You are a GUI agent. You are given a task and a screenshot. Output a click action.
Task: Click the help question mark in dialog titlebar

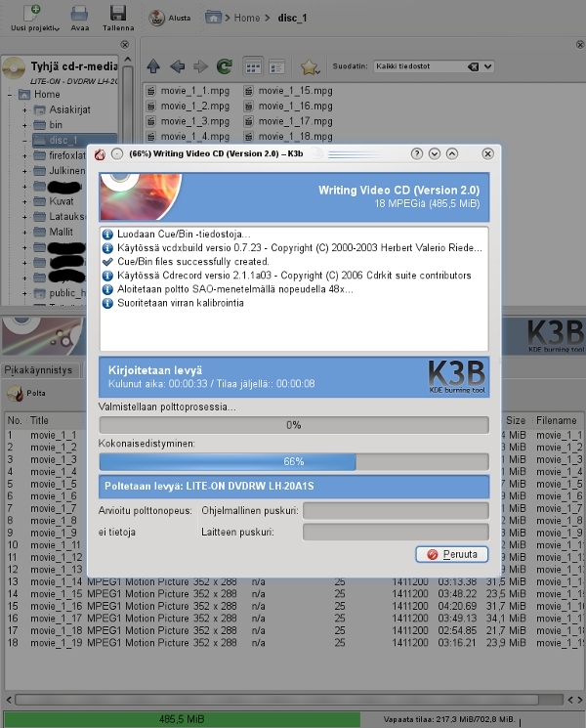pyautogui.click(x=417, y=153)
